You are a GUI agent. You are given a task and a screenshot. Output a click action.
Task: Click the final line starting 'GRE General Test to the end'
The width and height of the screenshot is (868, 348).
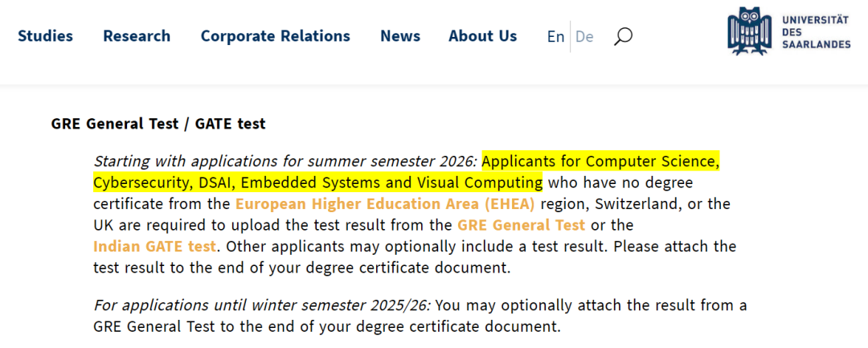[327, 325]
